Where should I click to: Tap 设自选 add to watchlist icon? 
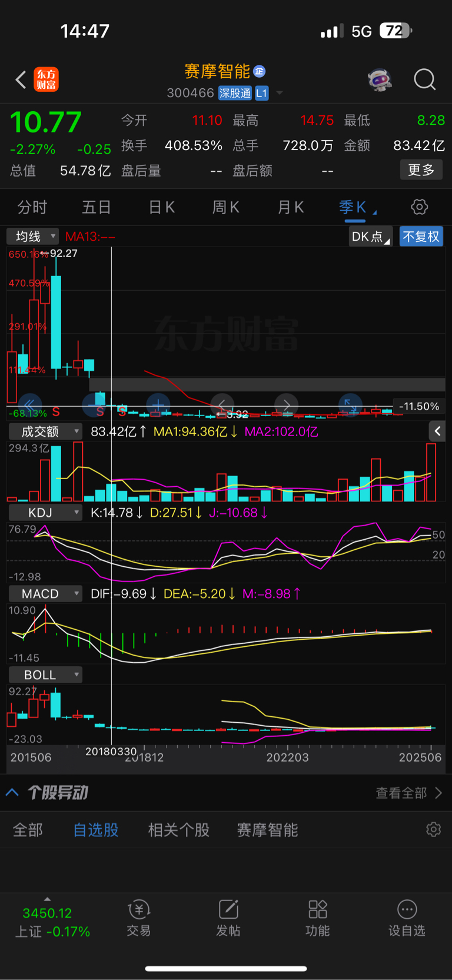pos(407,918)
